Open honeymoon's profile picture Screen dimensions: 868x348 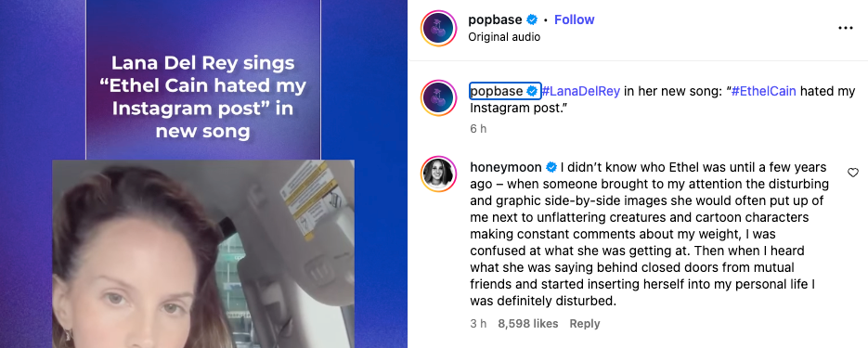(438, 174)
